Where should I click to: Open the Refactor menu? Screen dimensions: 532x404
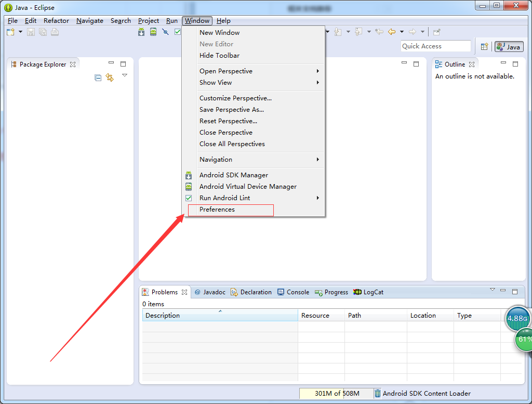click(x=56, y=21)
